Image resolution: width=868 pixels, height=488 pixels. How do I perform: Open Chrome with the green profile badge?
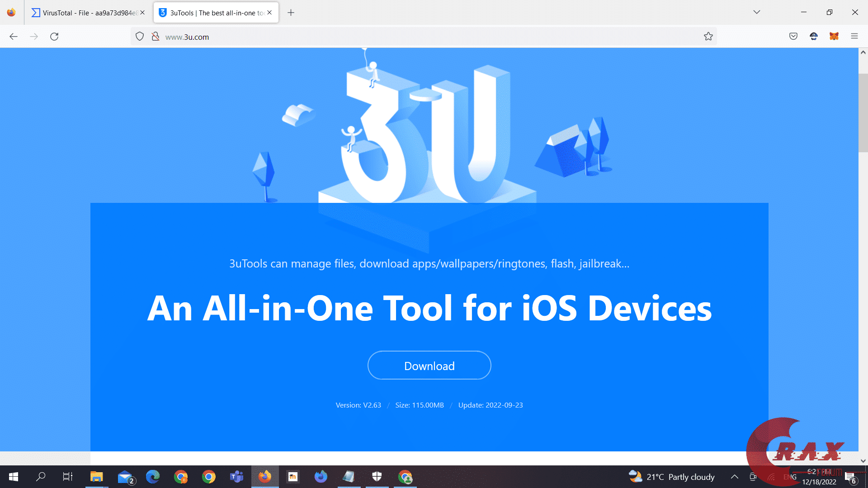(405, 477)
